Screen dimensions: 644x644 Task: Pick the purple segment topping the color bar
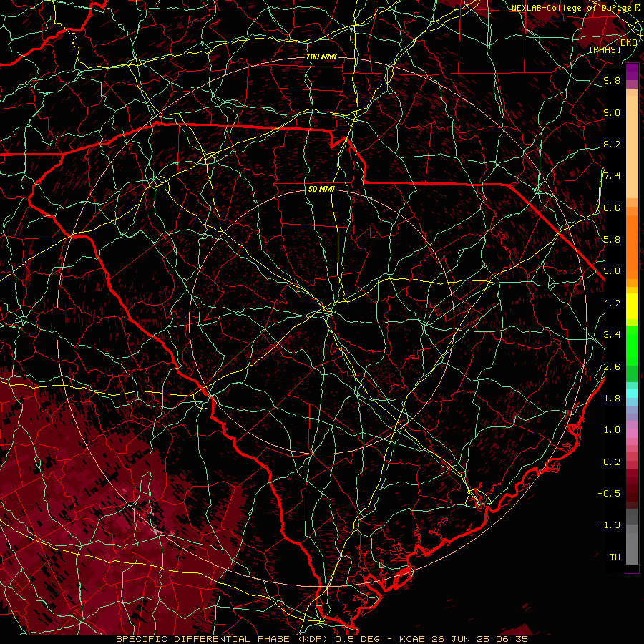(x=632, y=72)
